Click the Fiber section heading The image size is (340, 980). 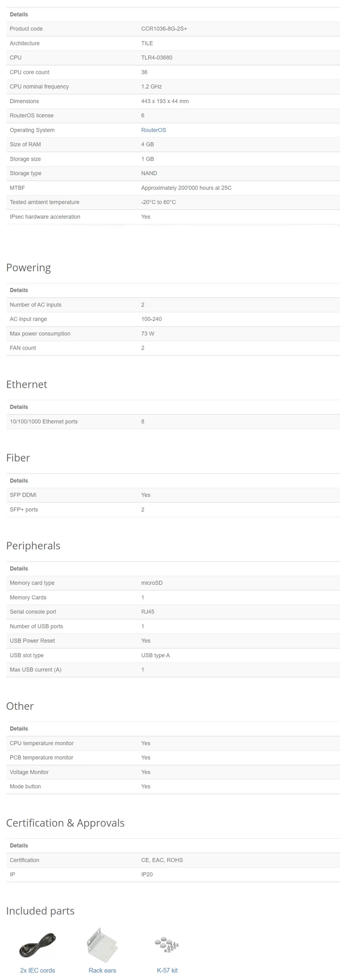(18, 458)
